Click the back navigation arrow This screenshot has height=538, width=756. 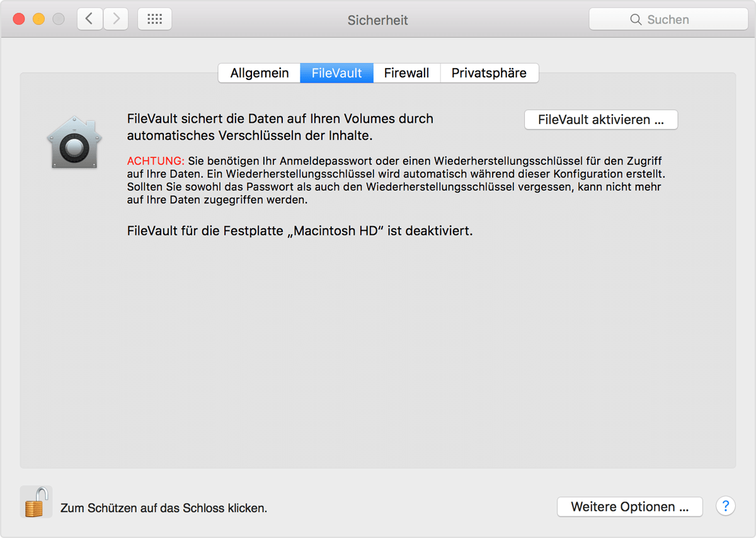coord(90,19)
